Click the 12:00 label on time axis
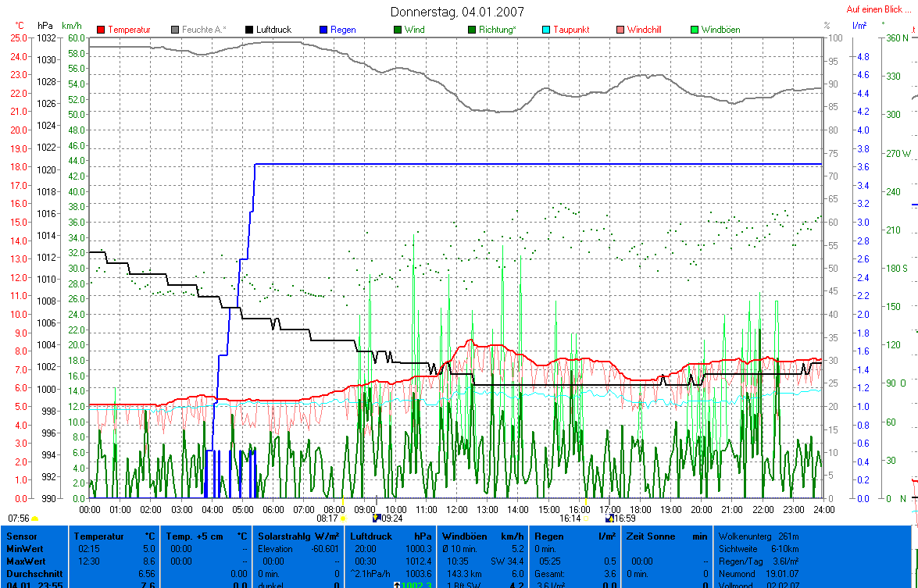This screenshot has height=588, width=918. coord(456,509)
